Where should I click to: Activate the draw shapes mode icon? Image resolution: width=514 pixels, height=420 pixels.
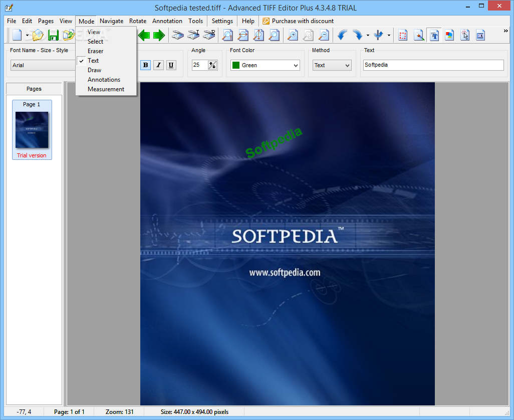[x=449, y=35]
